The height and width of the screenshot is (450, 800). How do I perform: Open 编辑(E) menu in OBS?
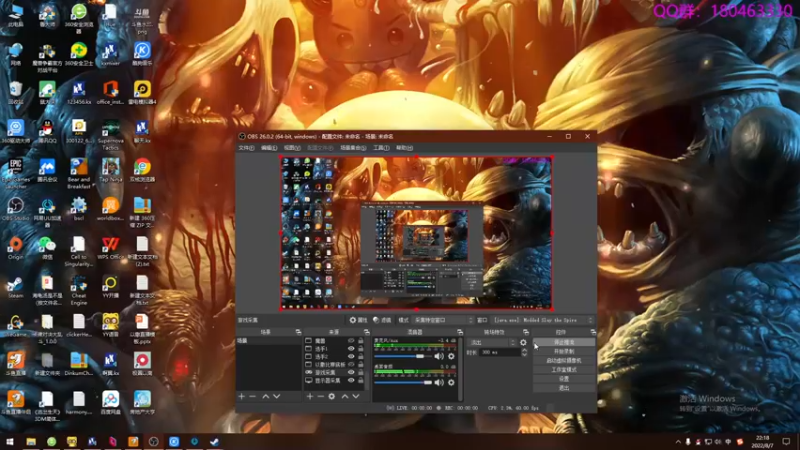tap(269, 148)
